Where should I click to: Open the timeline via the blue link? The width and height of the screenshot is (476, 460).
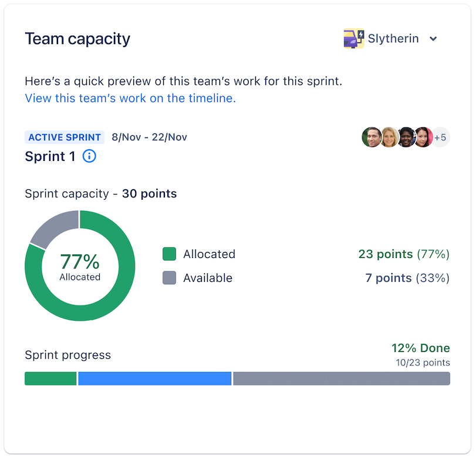click(130, 98)
